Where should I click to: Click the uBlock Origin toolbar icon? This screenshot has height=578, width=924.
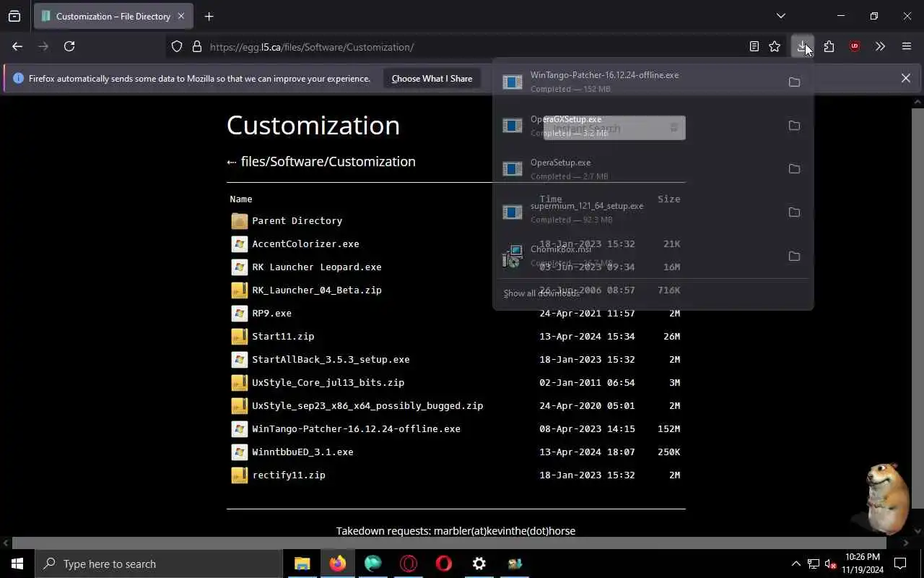point(855,46)
